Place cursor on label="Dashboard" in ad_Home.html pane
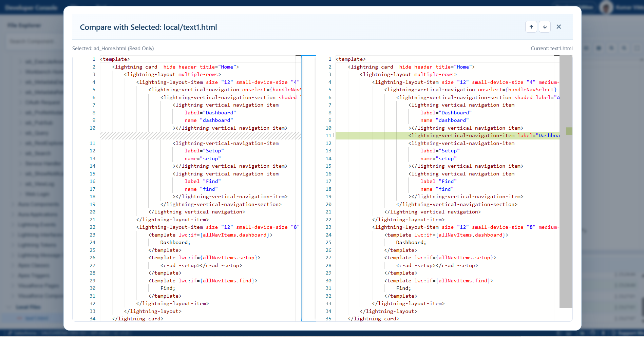The height and width of the screenshot is (337, 644). coord(210,113)
